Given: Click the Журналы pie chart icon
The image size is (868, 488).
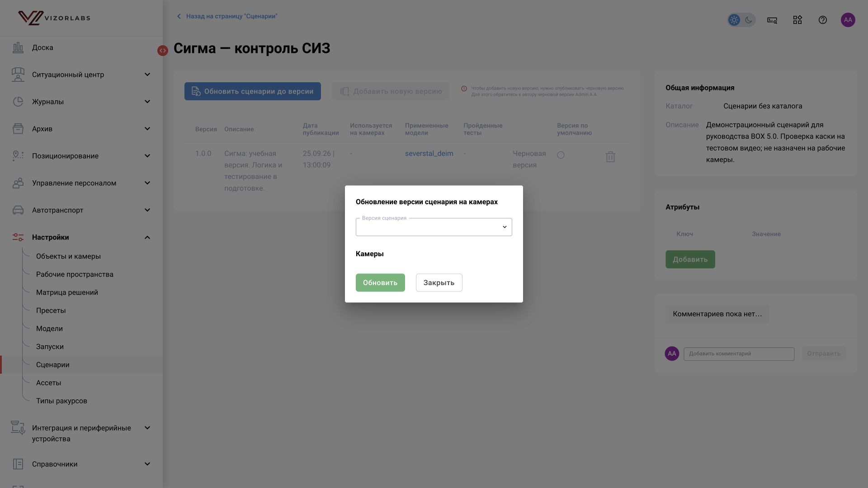Looking at the screenshot, I should tap(18, 102).
